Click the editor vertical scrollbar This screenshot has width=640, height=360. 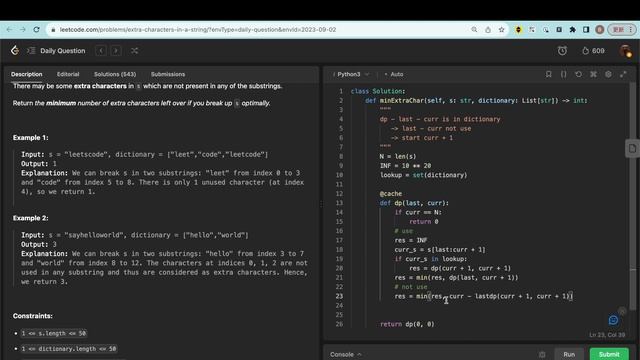click(x=633, y=196)
